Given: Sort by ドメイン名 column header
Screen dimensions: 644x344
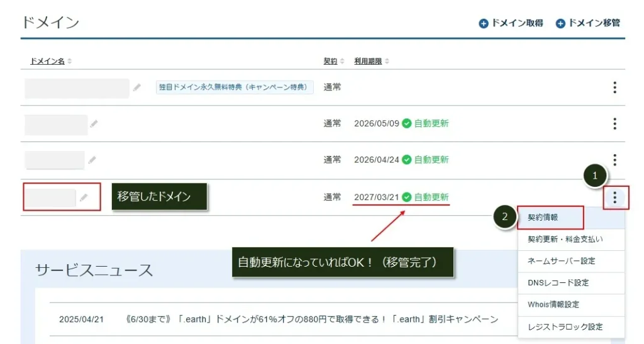Looking at the screenshot, I should [47, 61].
